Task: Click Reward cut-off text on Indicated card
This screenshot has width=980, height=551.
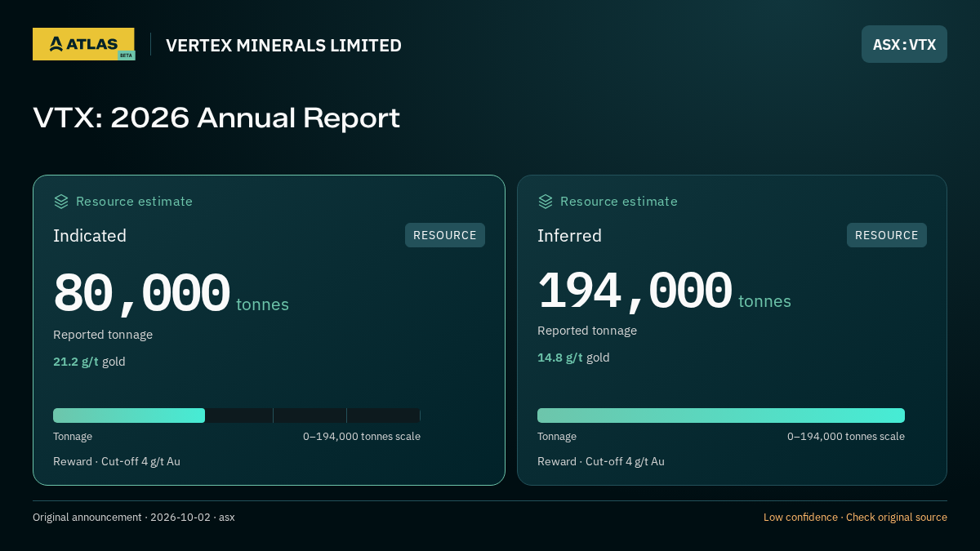Action: click(x=117, y=462)
